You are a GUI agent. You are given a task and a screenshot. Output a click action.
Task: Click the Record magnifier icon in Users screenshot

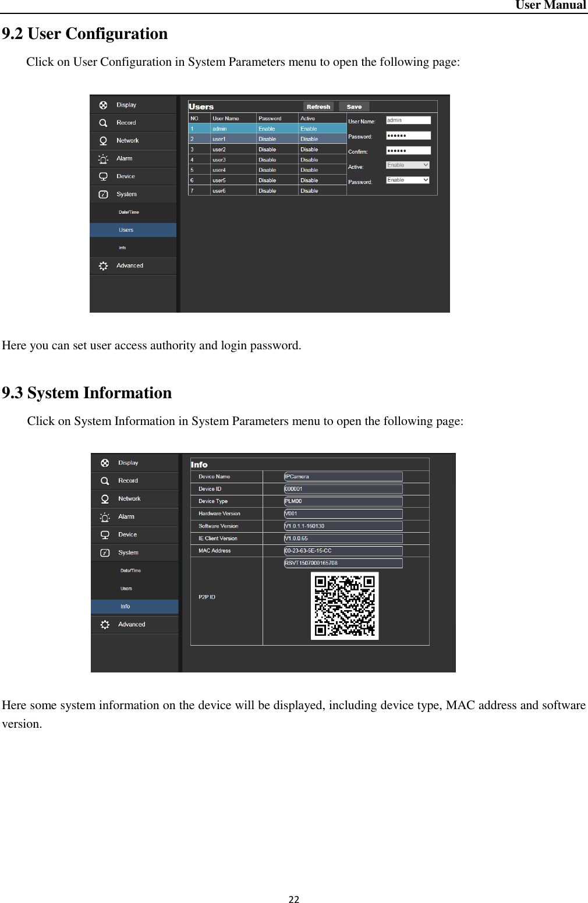tap(103, 123)
